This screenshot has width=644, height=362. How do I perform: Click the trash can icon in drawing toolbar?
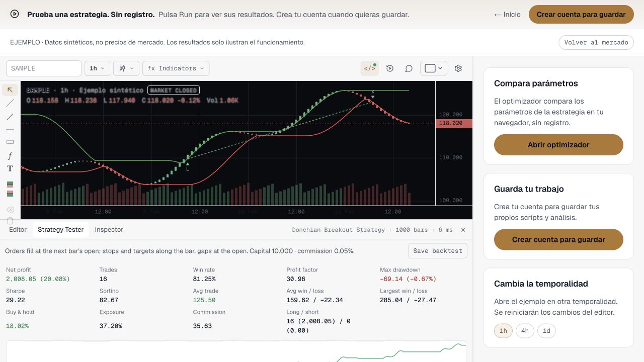pyautogui.click(x=10, y=221)
